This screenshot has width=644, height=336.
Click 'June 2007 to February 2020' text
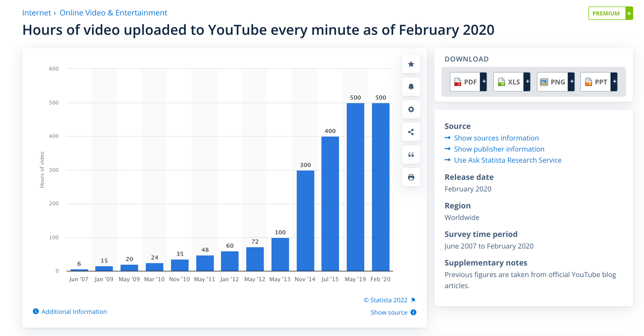click(489, 246)
